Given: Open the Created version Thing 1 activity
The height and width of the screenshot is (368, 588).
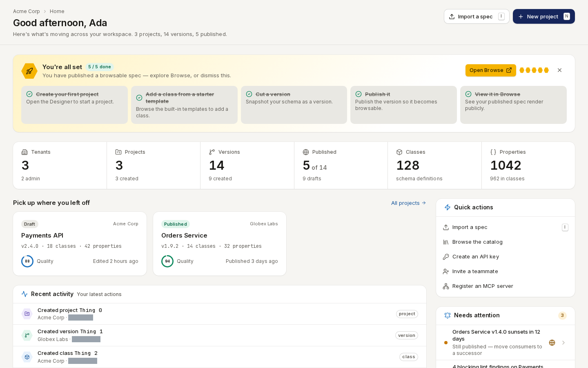Looking at the screenshot, I should [220, 335].
